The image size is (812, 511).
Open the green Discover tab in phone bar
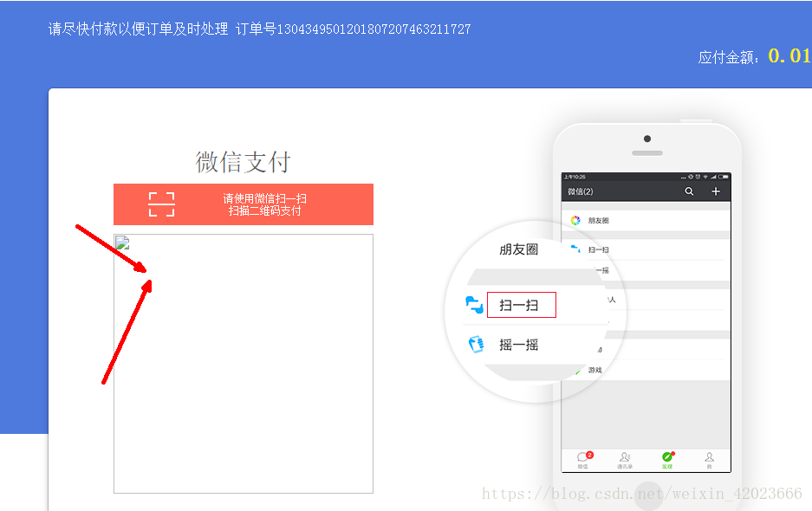pyautogui.click(x=667, y=460)
